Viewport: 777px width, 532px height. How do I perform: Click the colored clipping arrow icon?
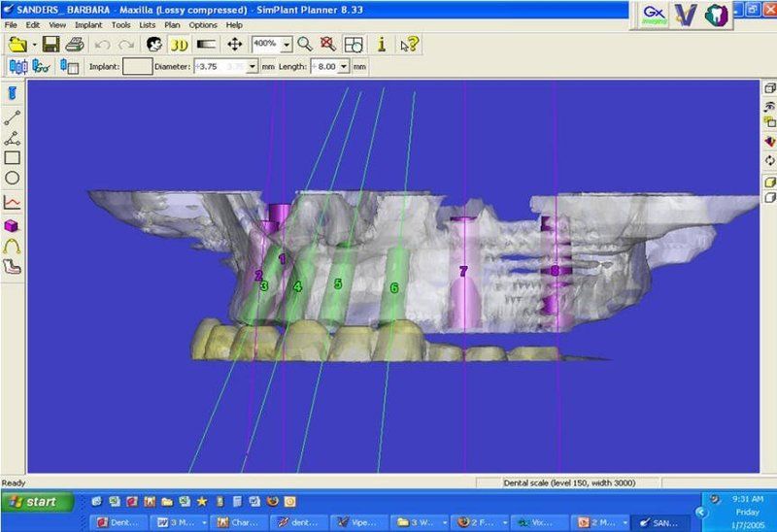click(x=769, y=142)
